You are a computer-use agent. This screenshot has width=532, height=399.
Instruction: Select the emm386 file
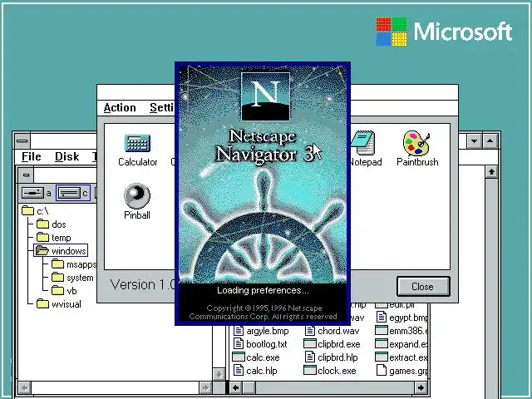coord(401,331)
